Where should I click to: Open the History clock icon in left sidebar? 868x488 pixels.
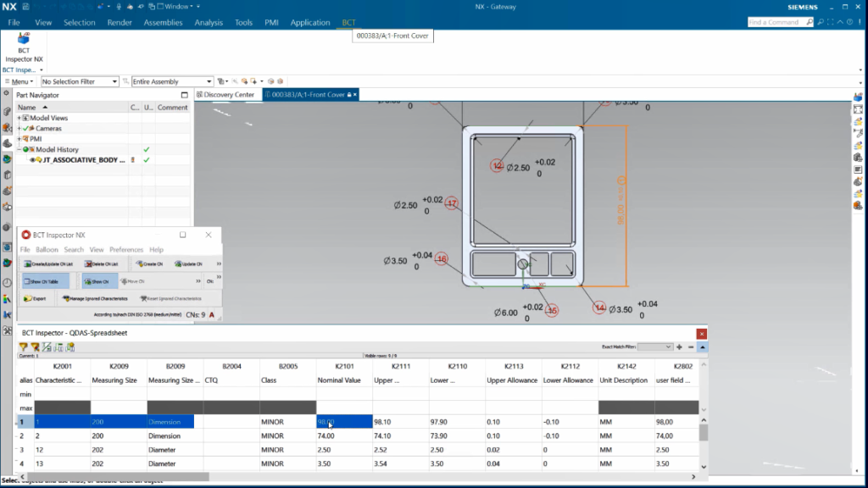click(x=7, y=283)
